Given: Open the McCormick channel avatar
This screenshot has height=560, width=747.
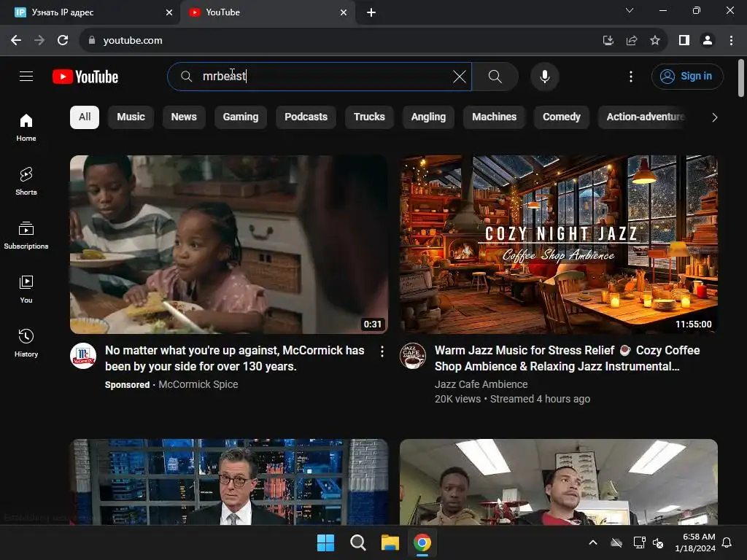Looking at the screenshot, I should (x=83, y=356).
